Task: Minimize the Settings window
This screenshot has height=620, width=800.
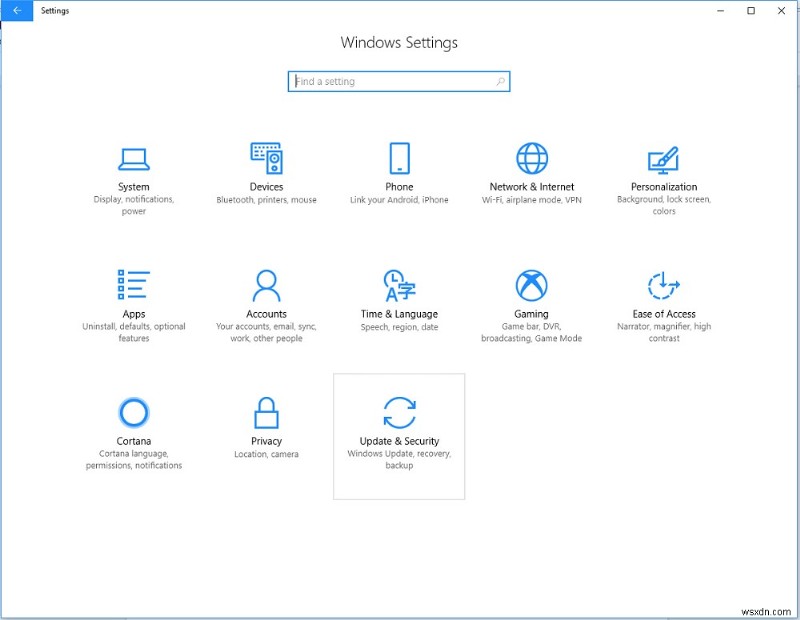Action: pyautogui.click(x=719, y=10)
